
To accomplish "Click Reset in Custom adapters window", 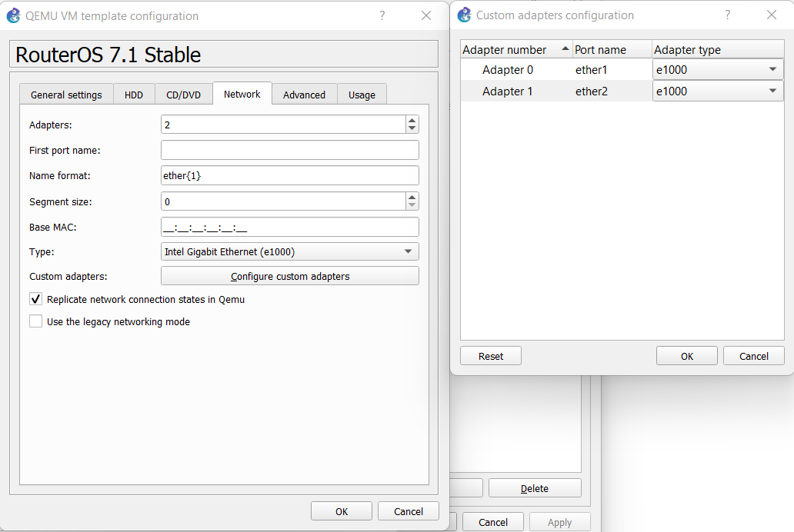I will point(491,356).
